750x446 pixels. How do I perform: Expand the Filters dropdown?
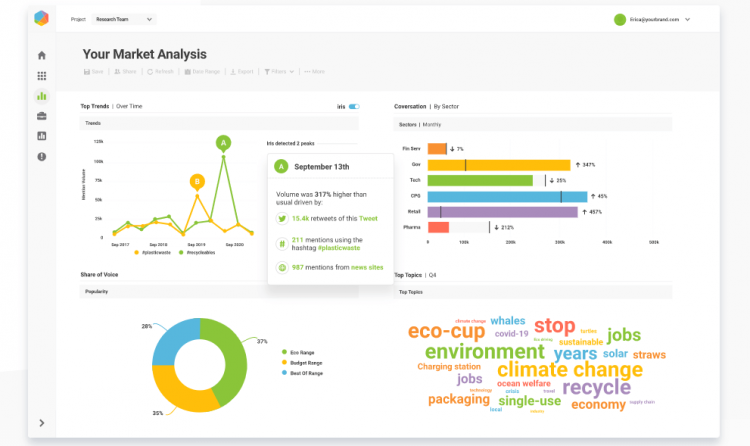278,72
